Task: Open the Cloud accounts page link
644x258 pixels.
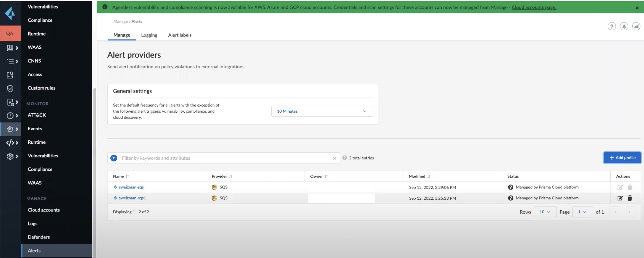Action: [534, 7]
